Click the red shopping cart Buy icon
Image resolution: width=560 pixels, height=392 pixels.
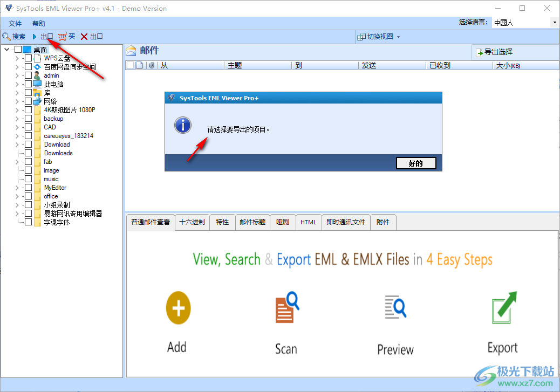click(x=62, y=37)
